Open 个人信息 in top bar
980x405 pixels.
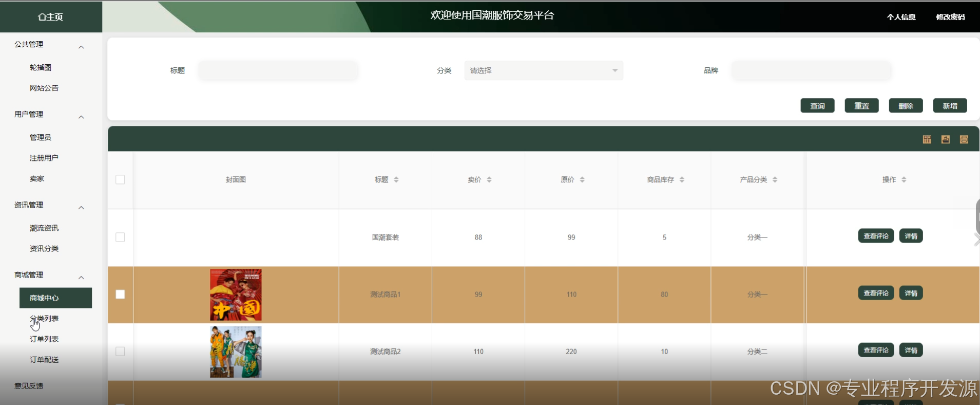pos(901,17)
